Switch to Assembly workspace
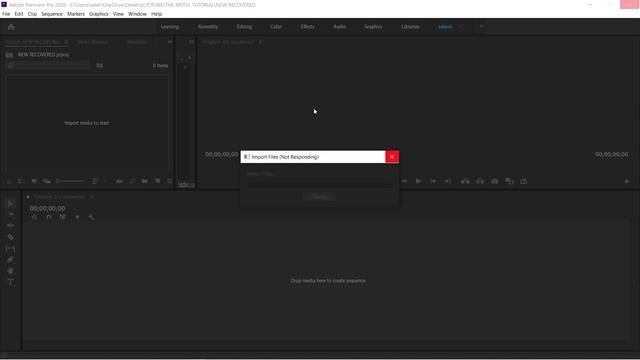The width and height of the screenshot is (640, 360). click(208, 27)
